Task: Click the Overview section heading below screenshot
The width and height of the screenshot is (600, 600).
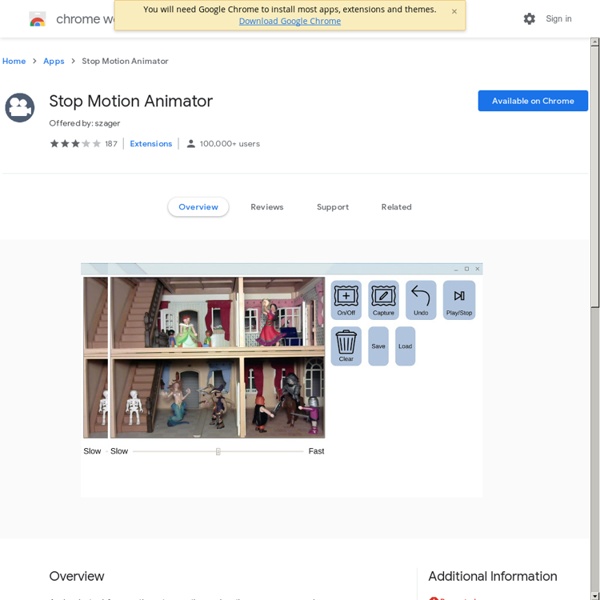Action: [77, 576]
